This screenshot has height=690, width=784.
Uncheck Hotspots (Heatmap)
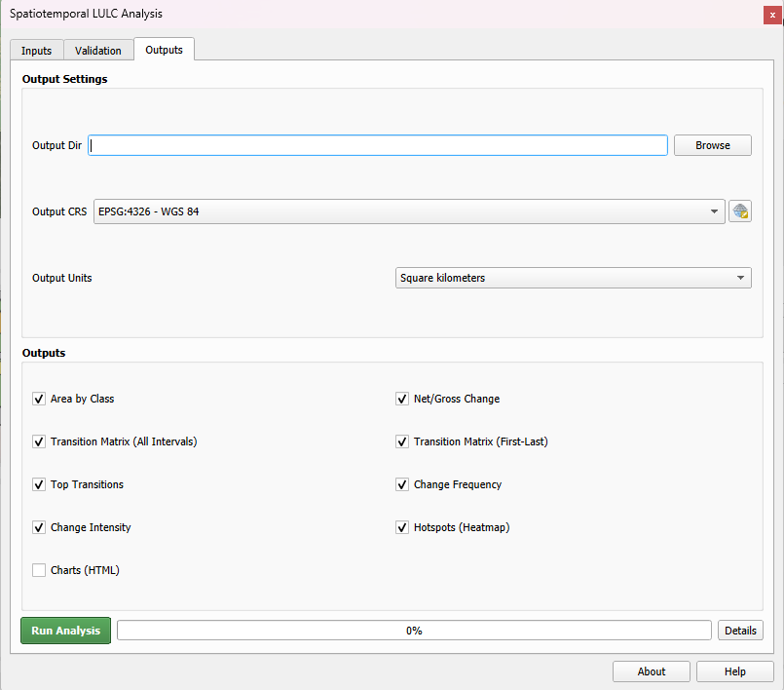tap(401, 527)
